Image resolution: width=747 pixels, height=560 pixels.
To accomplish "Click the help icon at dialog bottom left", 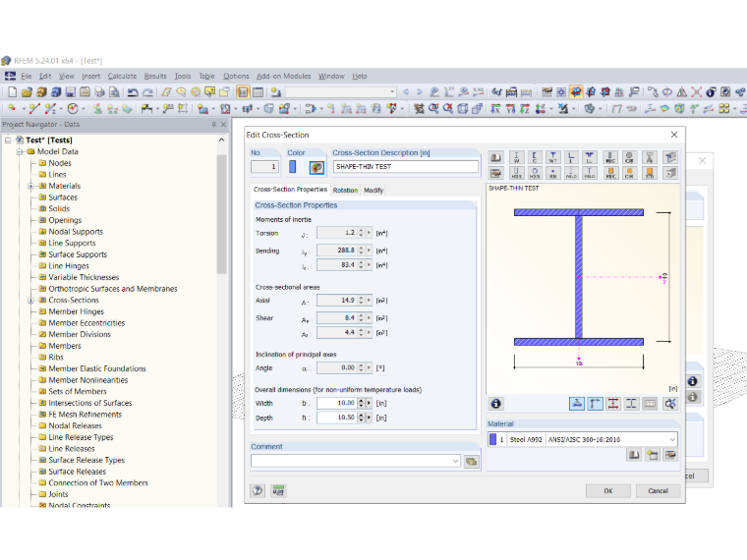I will [x=258, y=490].
